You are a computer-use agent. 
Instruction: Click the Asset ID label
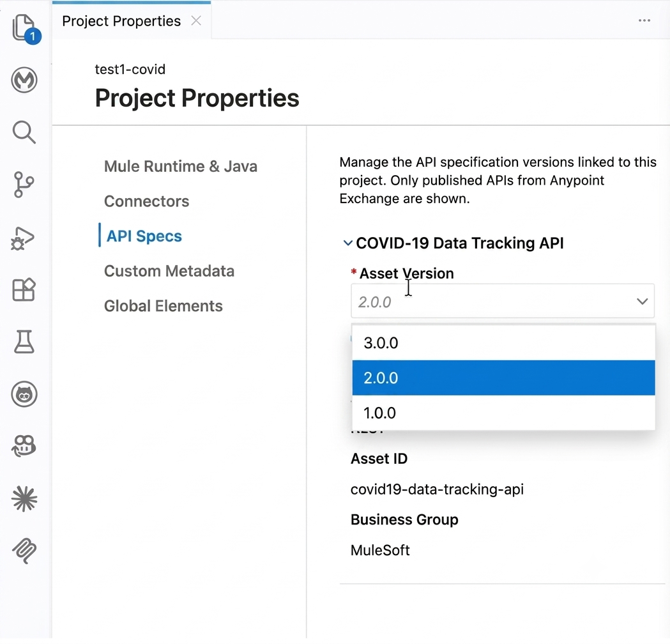tap(379, 459)
